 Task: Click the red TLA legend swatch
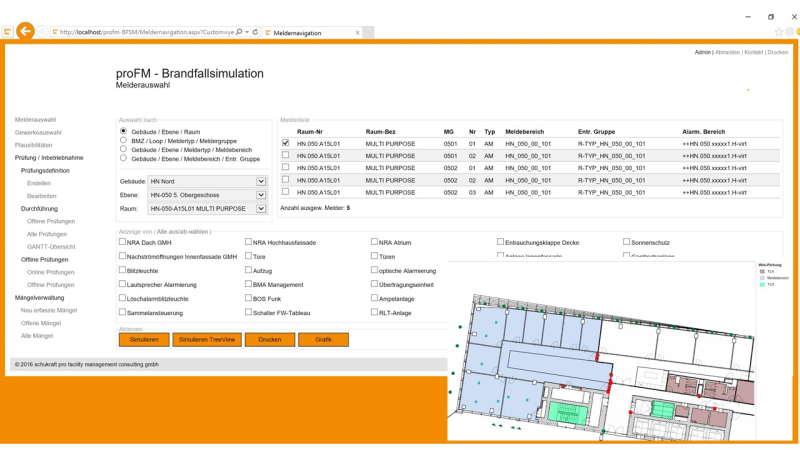pos(763,271)
